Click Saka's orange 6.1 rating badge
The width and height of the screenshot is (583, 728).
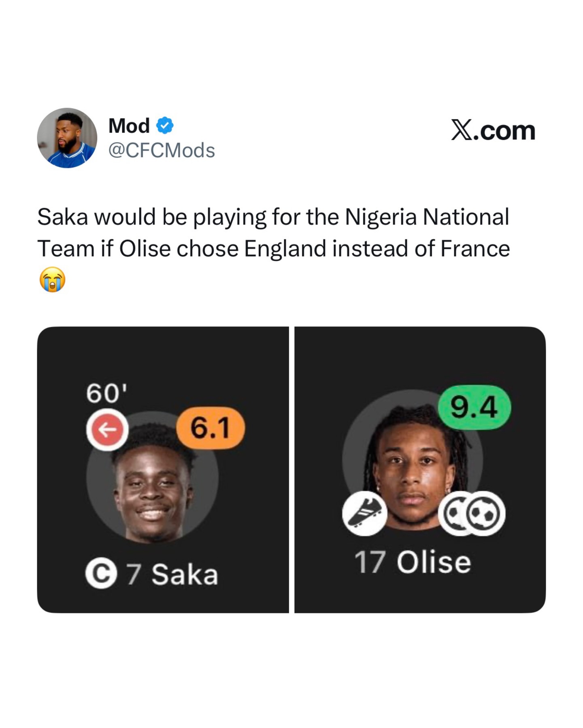211,428
